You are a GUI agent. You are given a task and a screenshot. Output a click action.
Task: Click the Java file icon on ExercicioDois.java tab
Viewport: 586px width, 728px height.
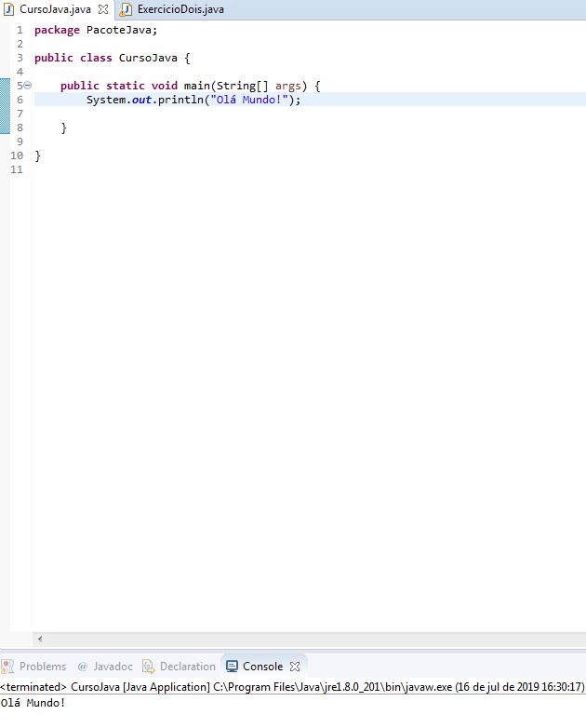point(126,9)
